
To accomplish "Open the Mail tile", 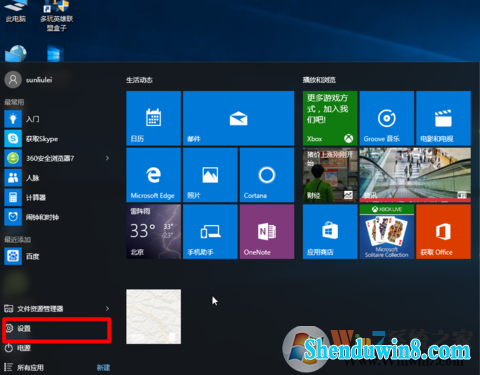I will click(x=239, y=118).
